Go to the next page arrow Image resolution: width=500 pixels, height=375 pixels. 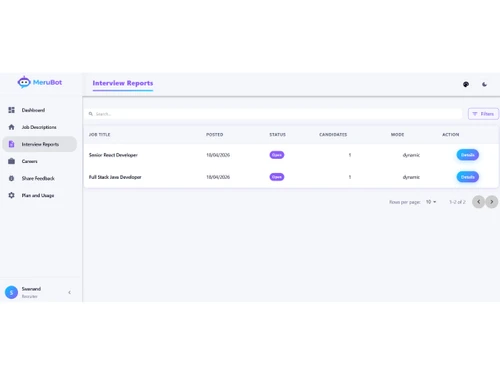492,202
